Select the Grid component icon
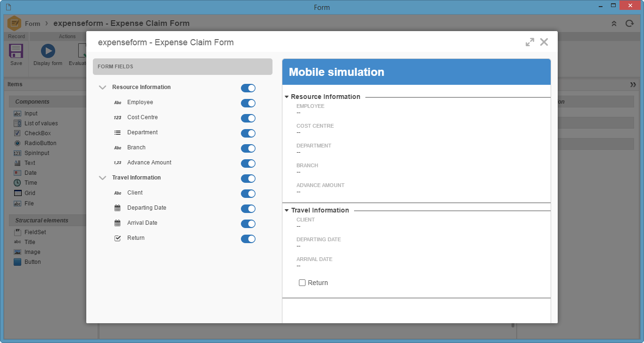Image resolution: width=644 pixels, height=343 pixels. click(x=17, y=193)
